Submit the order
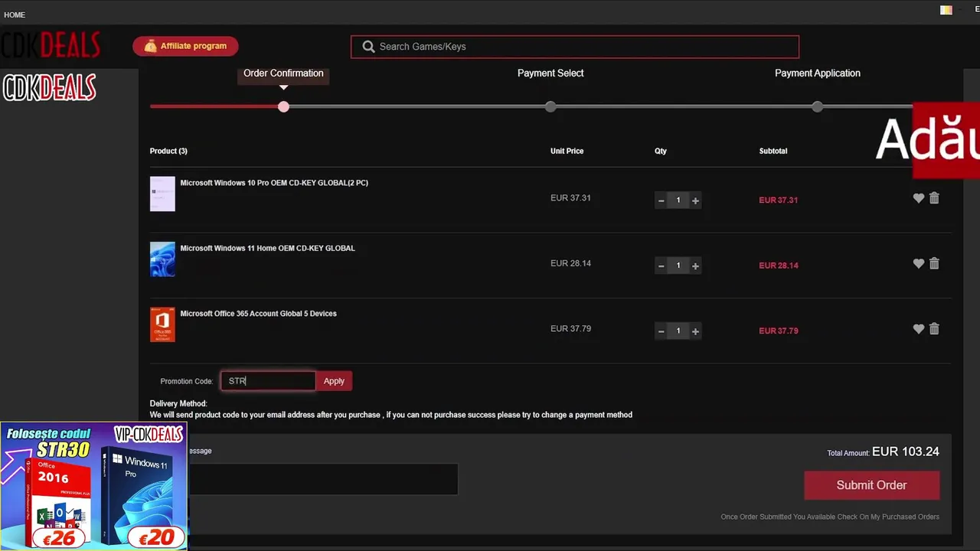Viewport: 980px width, 551px height. coord(871,485)
